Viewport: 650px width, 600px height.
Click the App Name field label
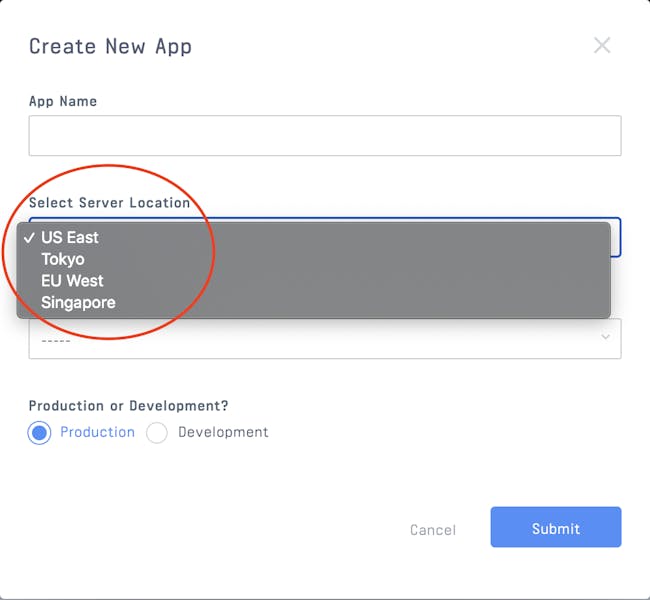click(63, 101)
